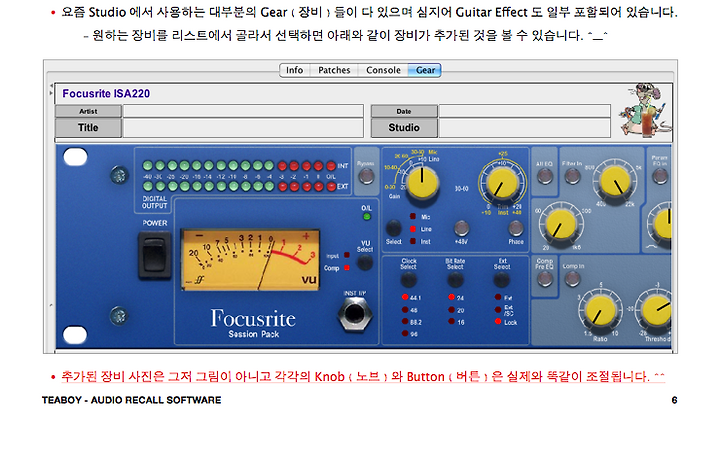720x455 pixels.
Task: Switch to the Info tab
Action: (x=294, y=70)
